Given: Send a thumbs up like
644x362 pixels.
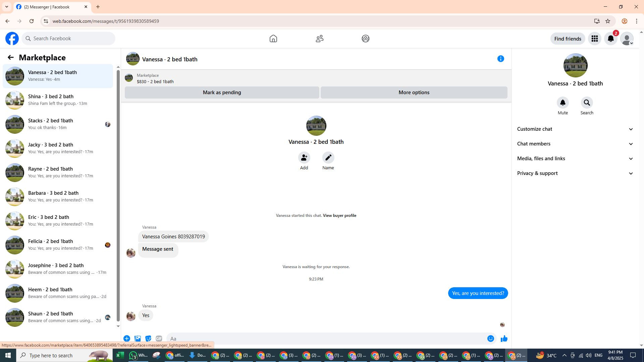Looking at the screenshot, I should (504, 339).
